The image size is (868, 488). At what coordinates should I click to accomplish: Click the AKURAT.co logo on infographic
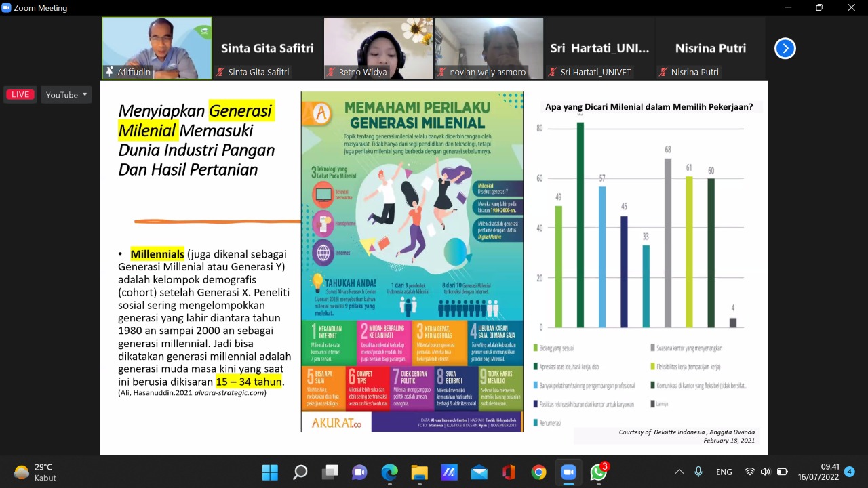(x=337, y=422)
